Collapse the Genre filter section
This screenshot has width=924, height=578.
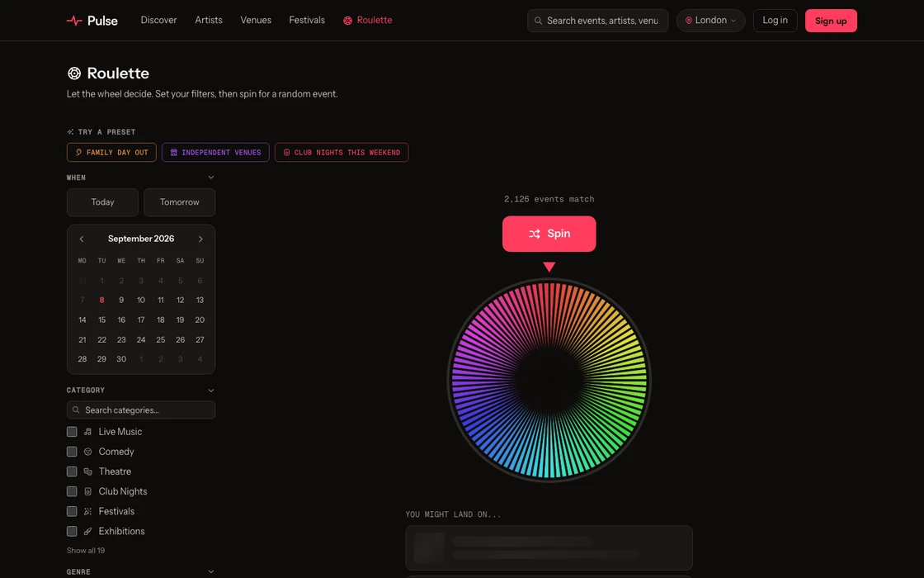tap(211, 571)
